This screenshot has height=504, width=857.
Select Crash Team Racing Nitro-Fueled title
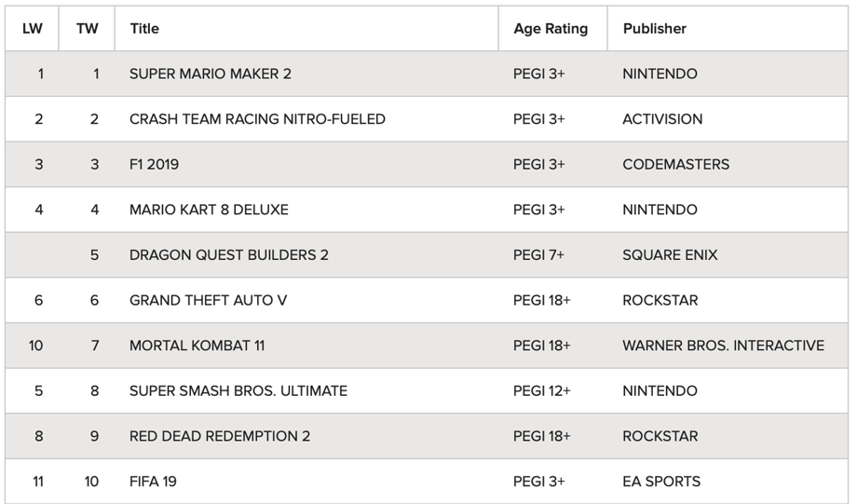(x=257, y=119)
